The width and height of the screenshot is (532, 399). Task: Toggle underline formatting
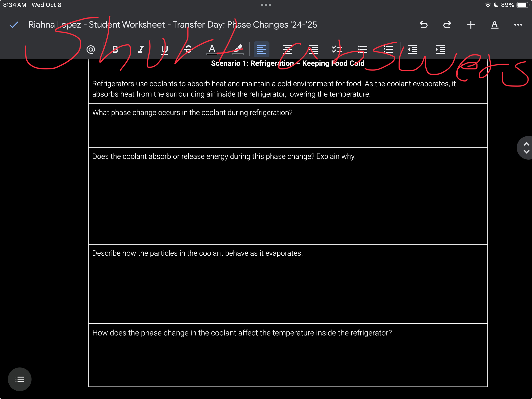[x=165, y=49]
